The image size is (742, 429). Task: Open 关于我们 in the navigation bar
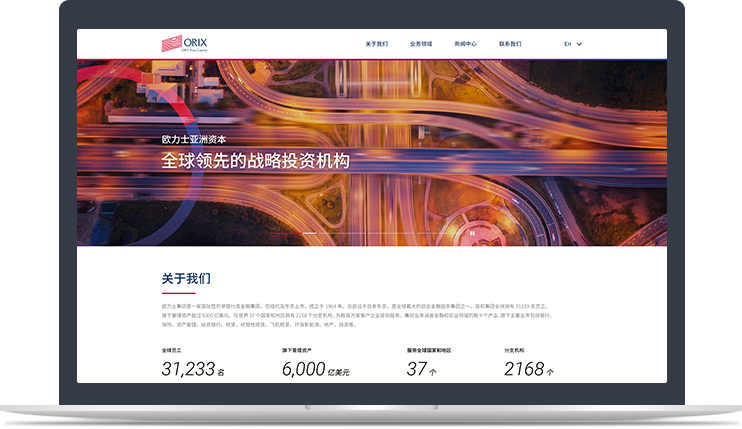click(x=376, y=44)
